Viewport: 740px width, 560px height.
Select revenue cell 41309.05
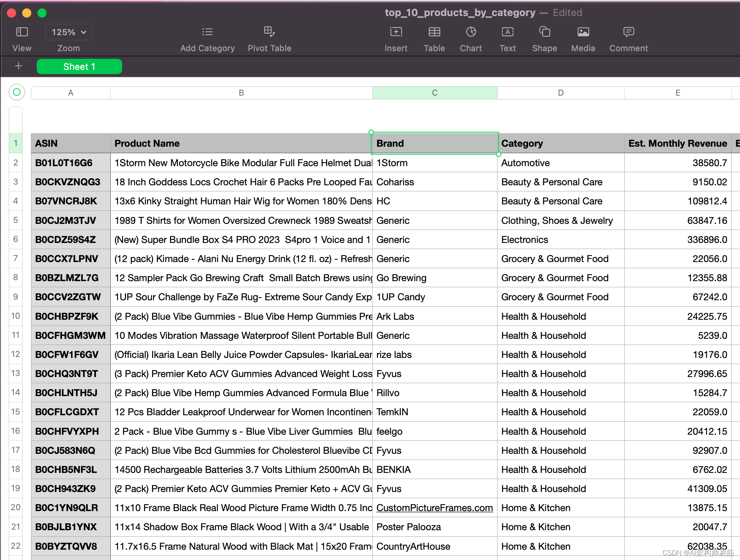[678, 489]
